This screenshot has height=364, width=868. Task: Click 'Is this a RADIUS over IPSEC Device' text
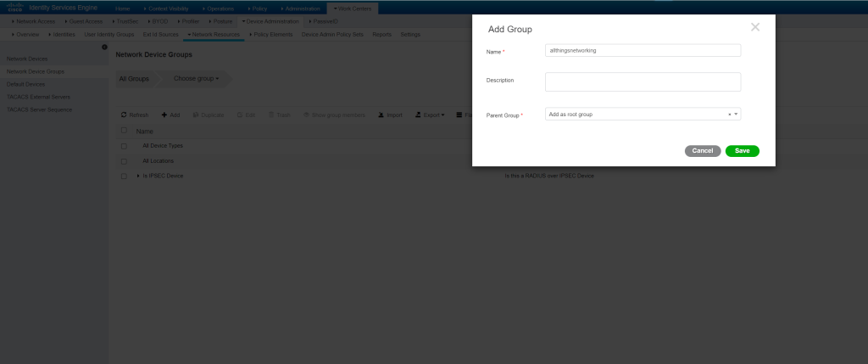pos(549,176)
